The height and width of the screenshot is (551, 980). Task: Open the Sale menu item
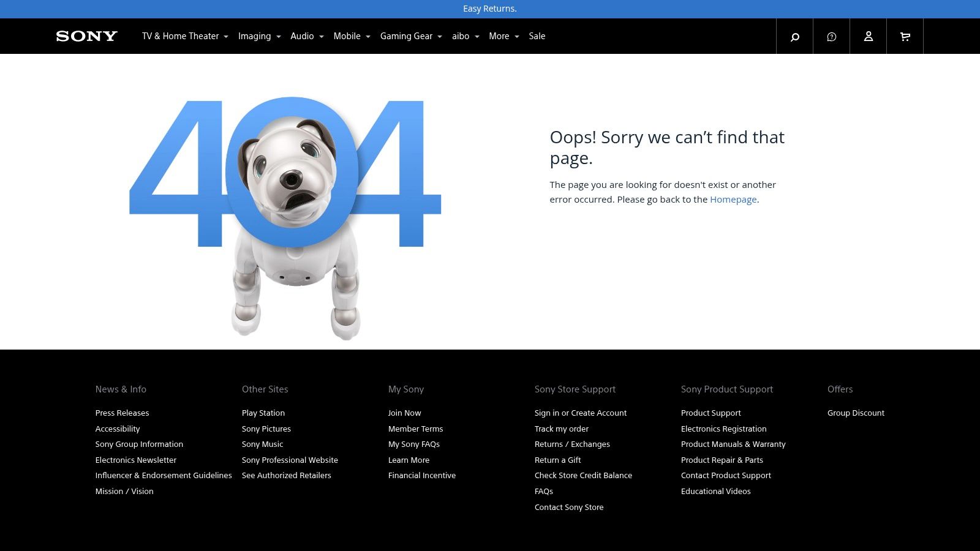coord(537,36)
